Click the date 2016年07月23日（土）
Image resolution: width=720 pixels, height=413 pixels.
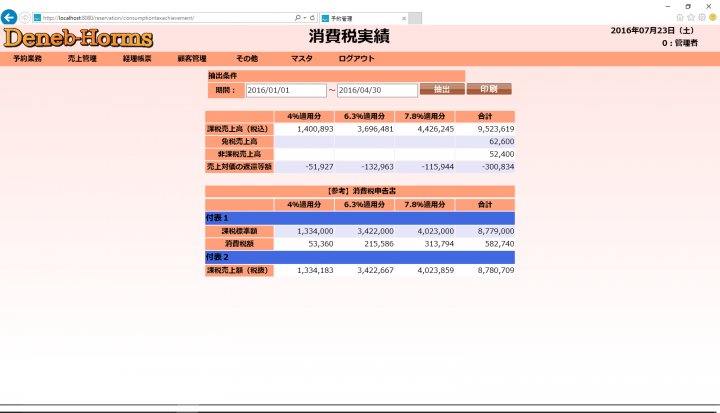click(x=652, y=31)
